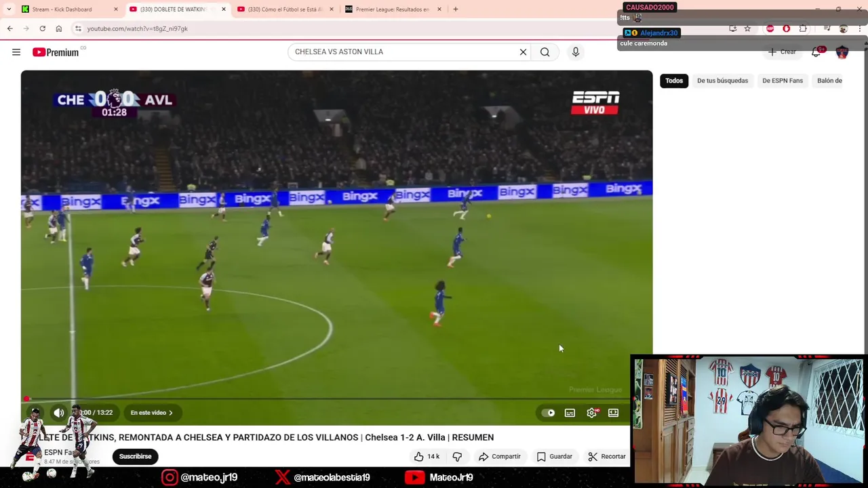Go forward in browser history

point(26,28)
